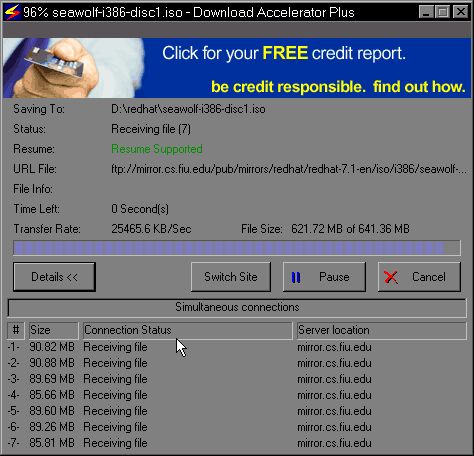The height and width of the screenshot is (456, 474).
Task: Click the blue pause bars icon
Action: point(296,277)
